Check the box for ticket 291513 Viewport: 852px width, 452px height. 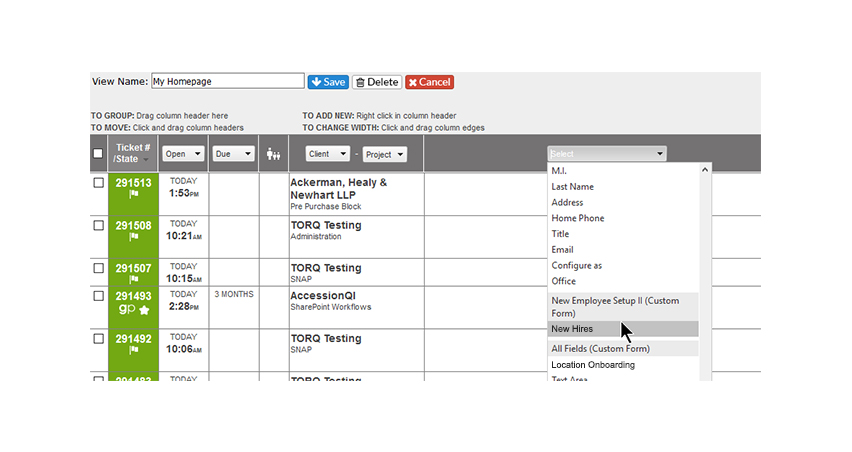[x=98, y=183]
